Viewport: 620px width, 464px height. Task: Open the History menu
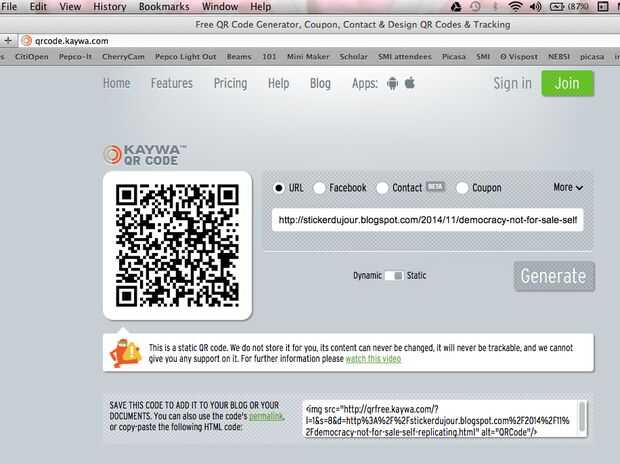coord(110,7)
